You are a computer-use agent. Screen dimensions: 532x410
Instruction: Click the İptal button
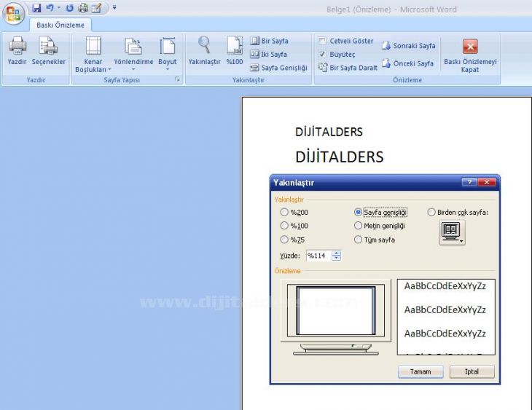tap(472, 371)
